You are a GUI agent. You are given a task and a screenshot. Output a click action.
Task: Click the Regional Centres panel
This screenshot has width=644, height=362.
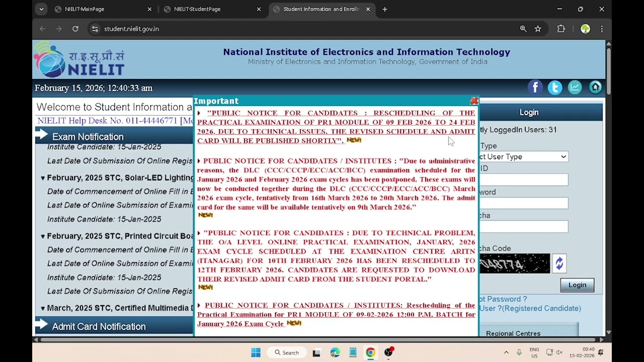[x=528, y=331]
